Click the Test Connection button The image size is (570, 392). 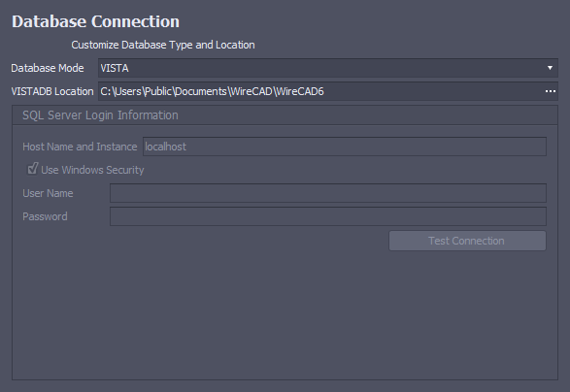click(467, 241)
